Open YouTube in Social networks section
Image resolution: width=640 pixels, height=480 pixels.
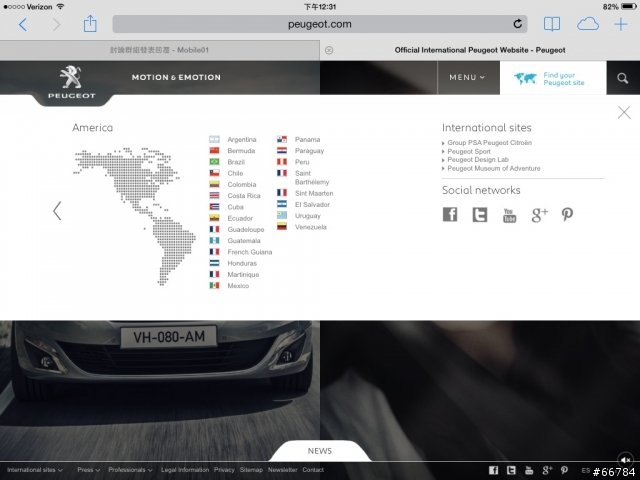point(509,215)
